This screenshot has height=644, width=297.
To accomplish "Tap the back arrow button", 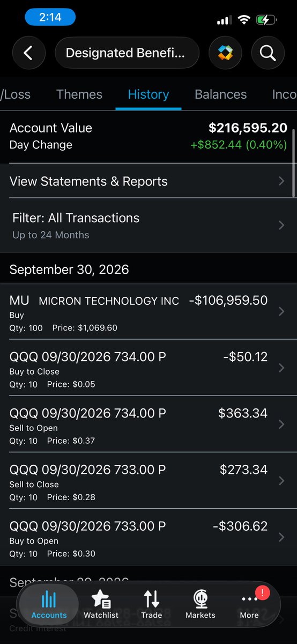I will tap(29, 53).
